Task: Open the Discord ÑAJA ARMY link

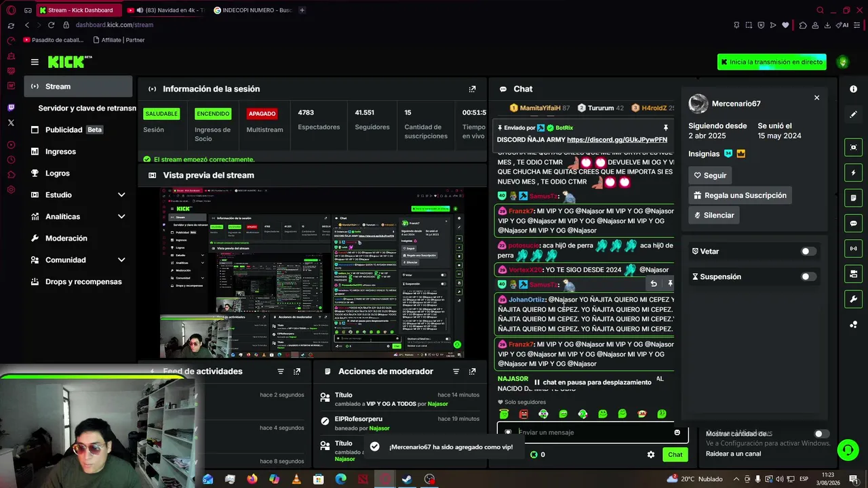Action: pyautogui.click(x=617, y=140)
